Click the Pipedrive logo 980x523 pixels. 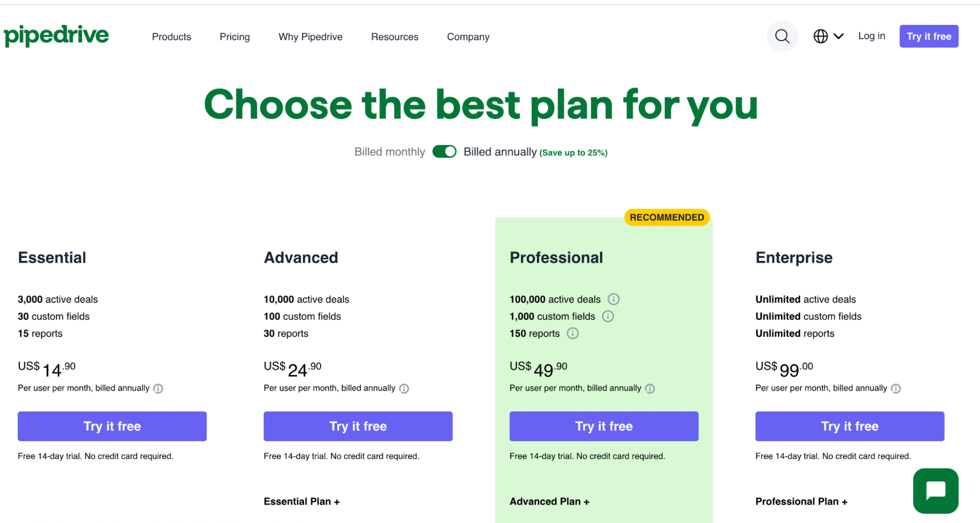point(56,35)
